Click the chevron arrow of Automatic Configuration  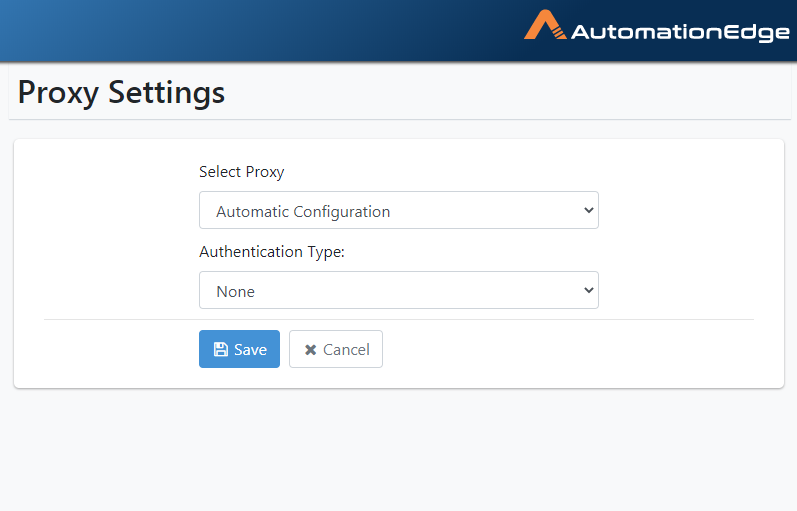click(589, 210)
